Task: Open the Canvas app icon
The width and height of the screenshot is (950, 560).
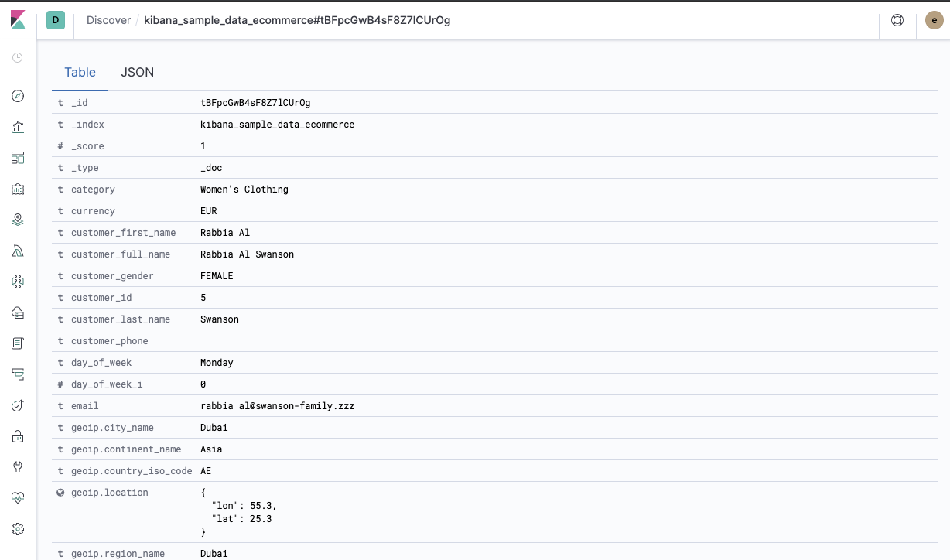Action: (18, 189)
